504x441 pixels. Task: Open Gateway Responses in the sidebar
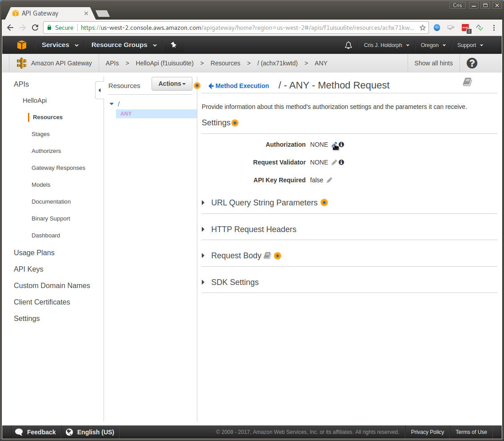(58, 168)
